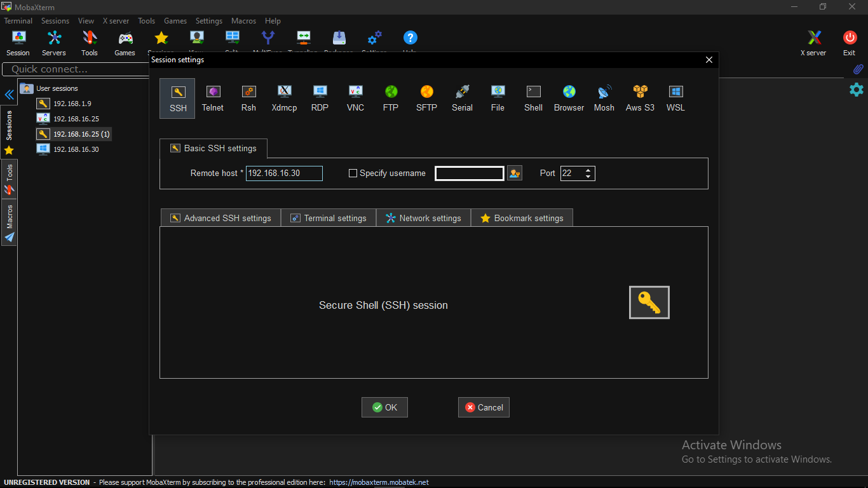The image size is (868, 488).
Task: Switch to the Macros vertical side tab
Action: [9, 222]
